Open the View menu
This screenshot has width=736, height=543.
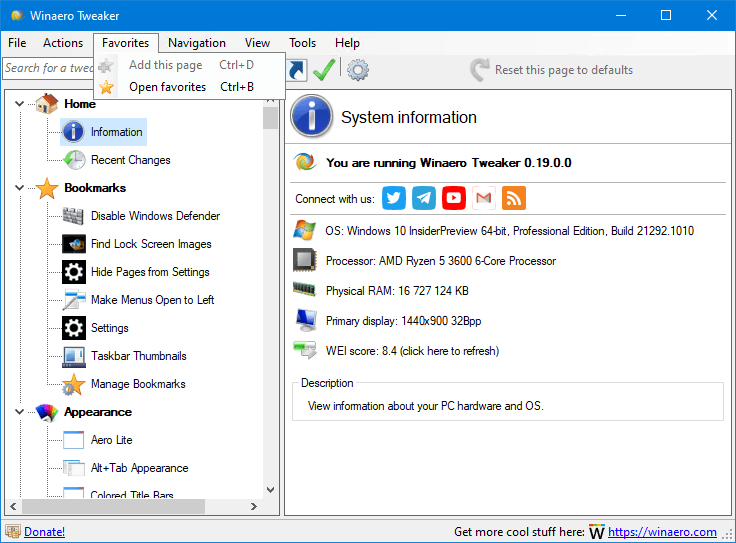point(257,43)
